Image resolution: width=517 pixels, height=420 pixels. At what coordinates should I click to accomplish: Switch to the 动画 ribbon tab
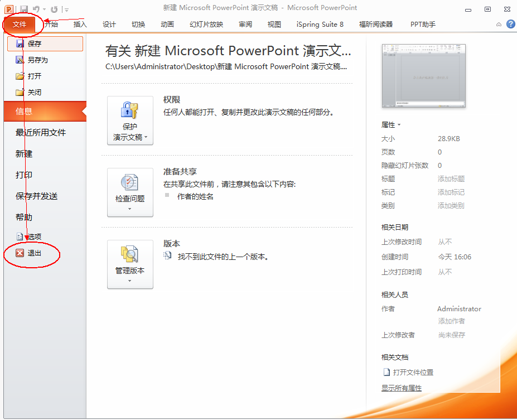167,25
